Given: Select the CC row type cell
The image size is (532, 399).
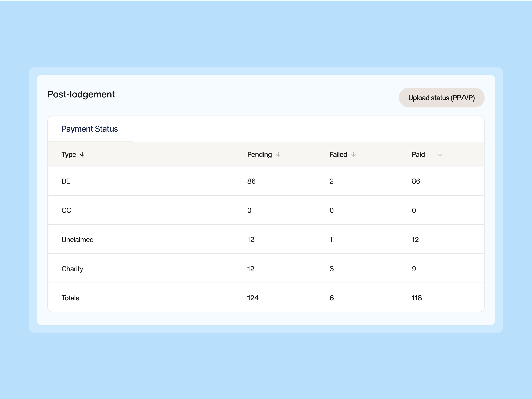Looking at the screenshot, I should tap(66, 210).
